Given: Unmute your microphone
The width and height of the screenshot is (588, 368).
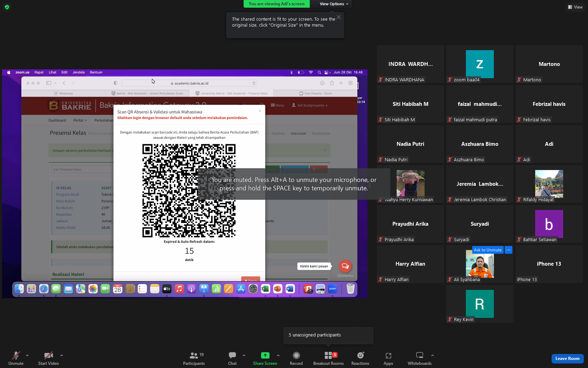Looking at the screenshot, I should coord(16,359).
